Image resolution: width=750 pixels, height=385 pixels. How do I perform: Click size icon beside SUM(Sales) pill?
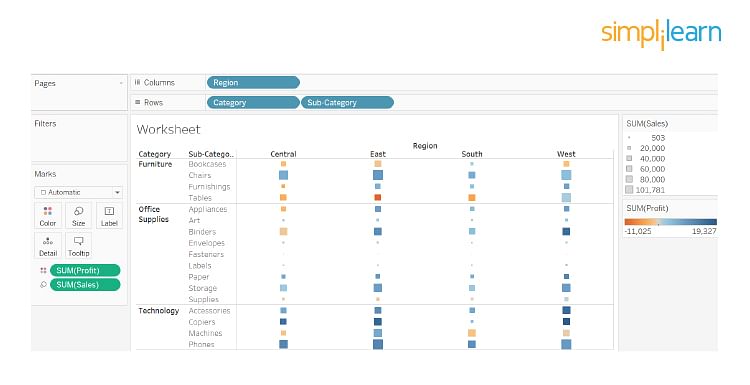tap(43, 285)
